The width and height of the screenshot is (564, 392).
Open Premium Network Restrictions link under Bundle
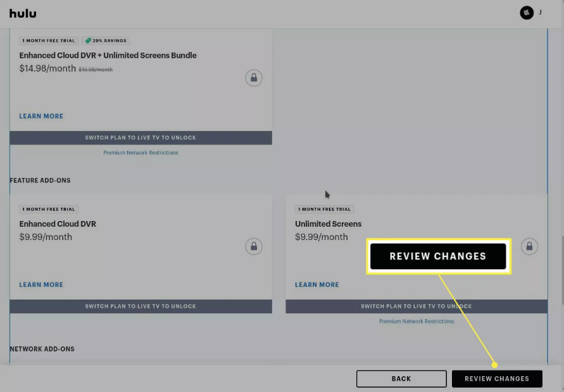pos(141,153)
